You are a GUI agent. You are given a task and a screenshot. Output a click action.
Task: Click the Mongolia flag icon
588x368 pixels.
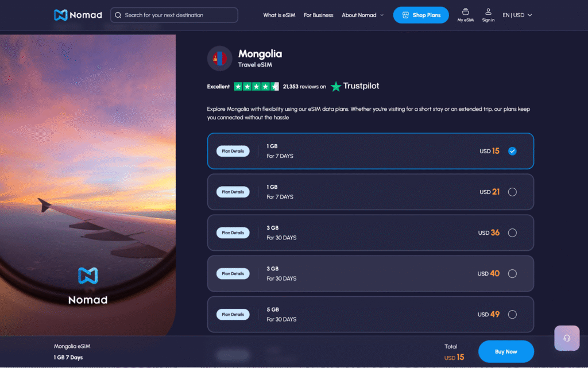coord(220,59)
